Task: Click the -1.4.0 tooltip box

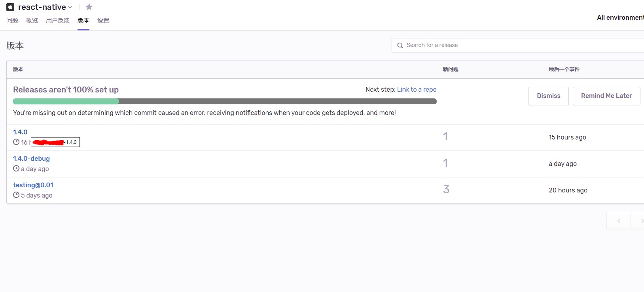Action: tap(55, 142)
